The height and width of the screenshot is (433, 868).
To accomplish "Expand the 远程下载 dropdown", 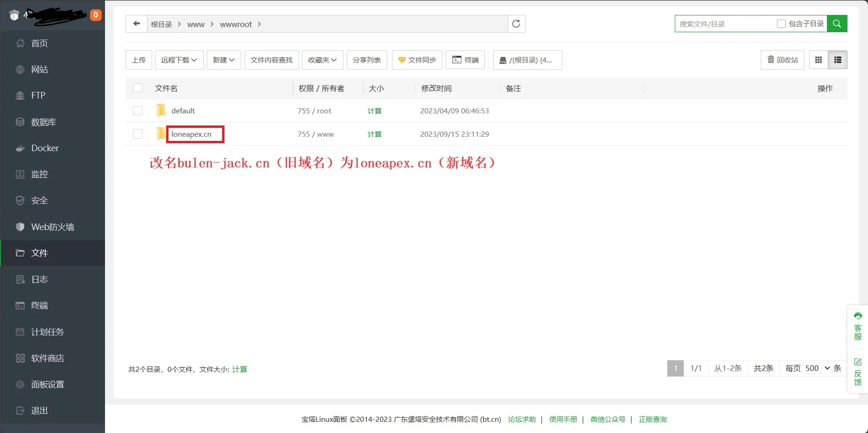I will click(x=179, y=60).
